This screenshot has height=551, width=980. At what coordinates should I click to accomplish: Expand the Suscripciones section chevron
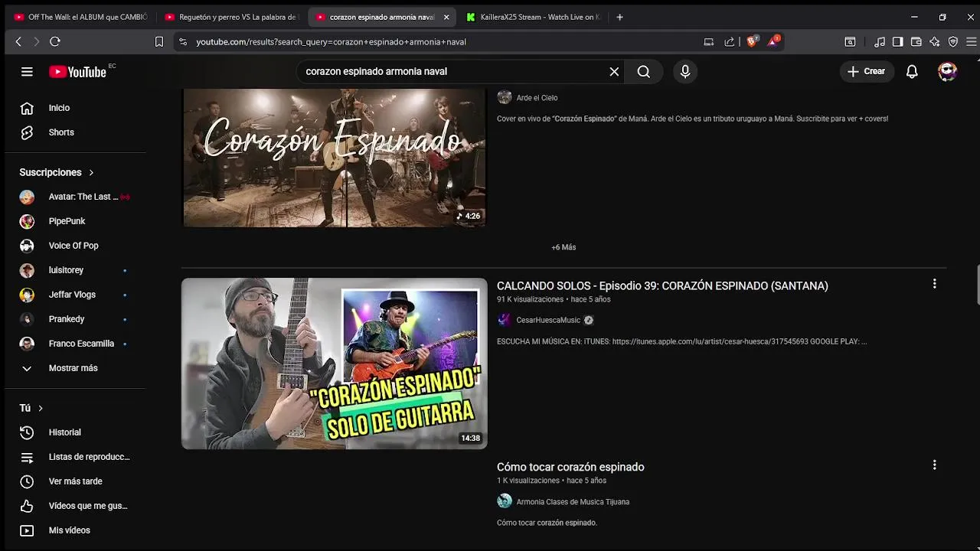click(91, 172)
